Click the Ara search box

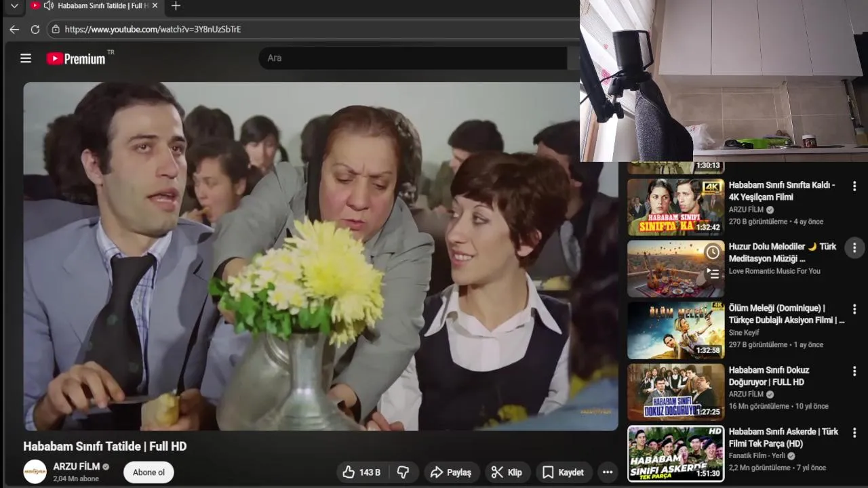click(412, 58)
